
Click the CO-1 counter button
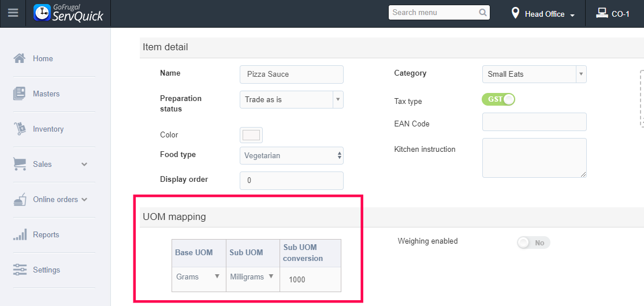[x=613, y=14]
